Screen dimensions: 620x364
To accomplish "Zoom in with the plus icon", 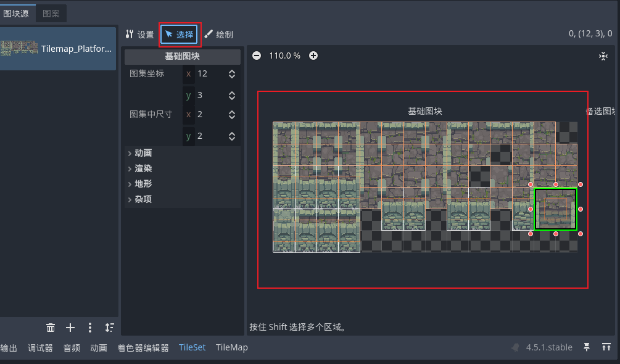I will point(313,56).
